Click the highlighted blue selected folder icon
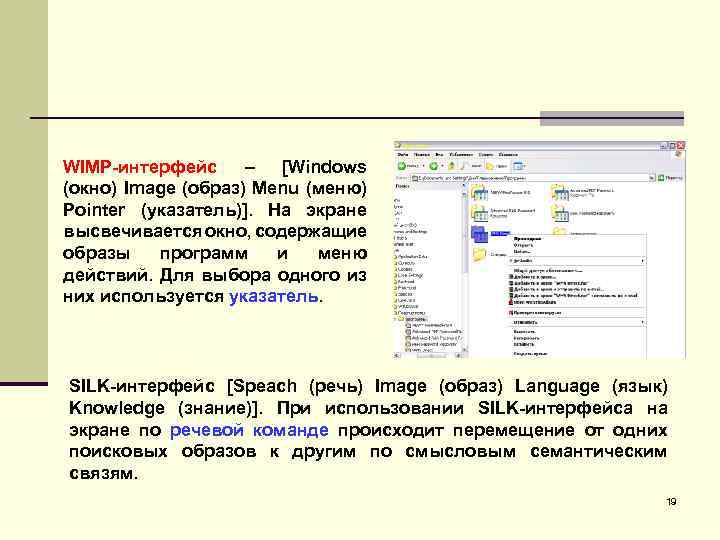Image resolution: width=720 pixels, height=540 pixels. (x=479, y=234)
